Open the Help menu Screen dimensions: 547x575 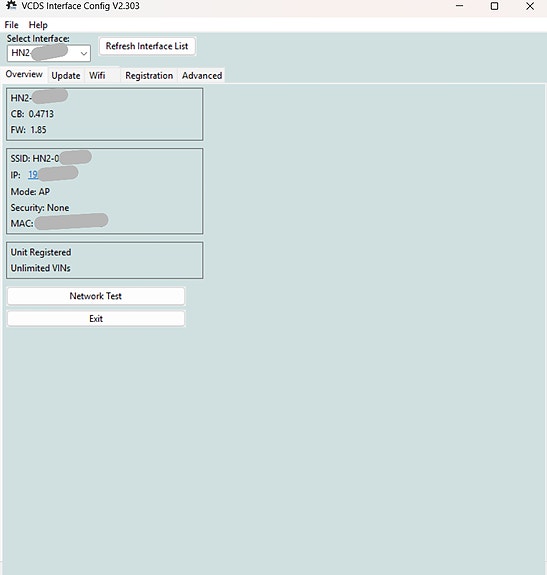click(38, 25)
